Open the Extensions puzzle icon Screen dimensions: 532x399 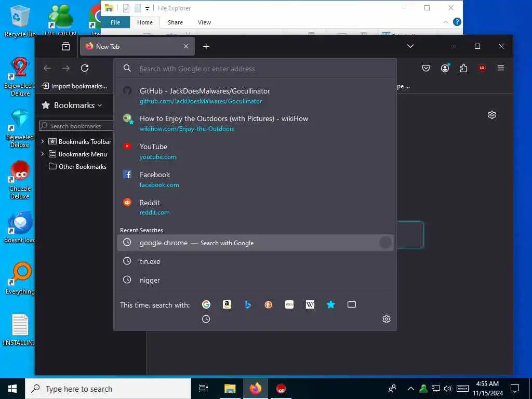[463, 68]
